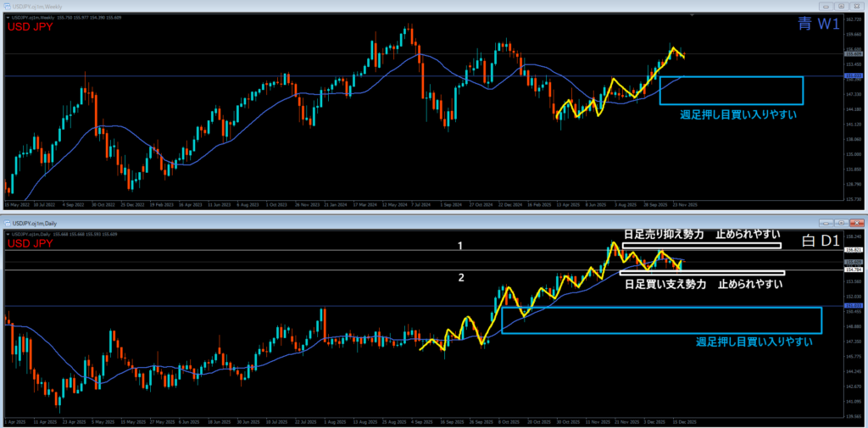Close the USDJPY Weekly chart window
Viewport: 868px width, 428px height.
point(858,5)
